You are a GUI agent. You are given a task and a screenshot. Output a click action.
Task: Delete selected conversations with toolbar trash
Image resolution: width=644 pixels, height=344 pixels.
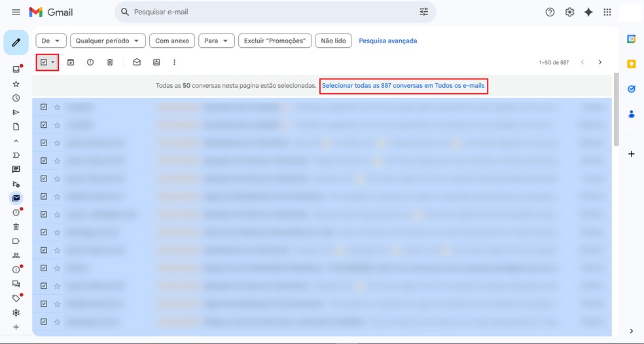click(x=110, y=62)
